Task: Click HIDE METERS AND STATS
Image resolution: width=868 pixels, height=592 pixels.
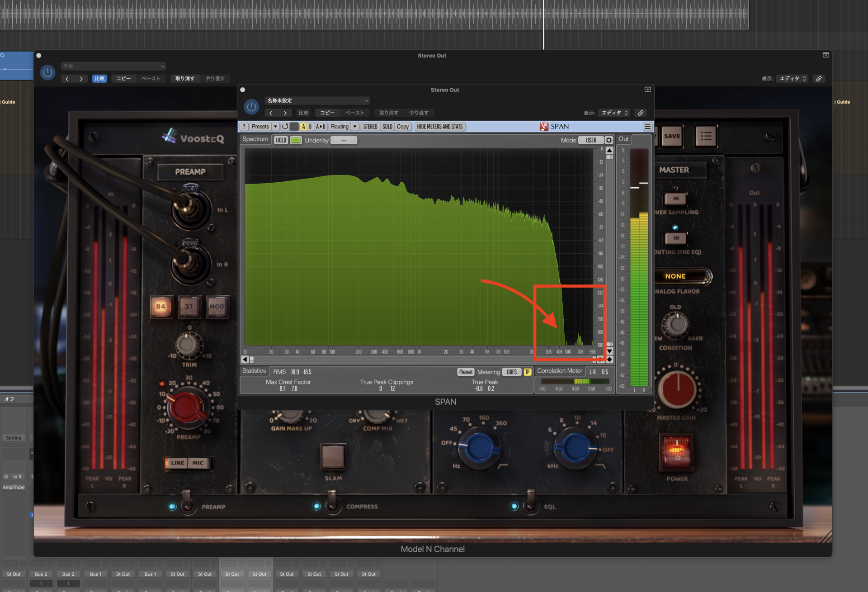Action: coord(440,127)
